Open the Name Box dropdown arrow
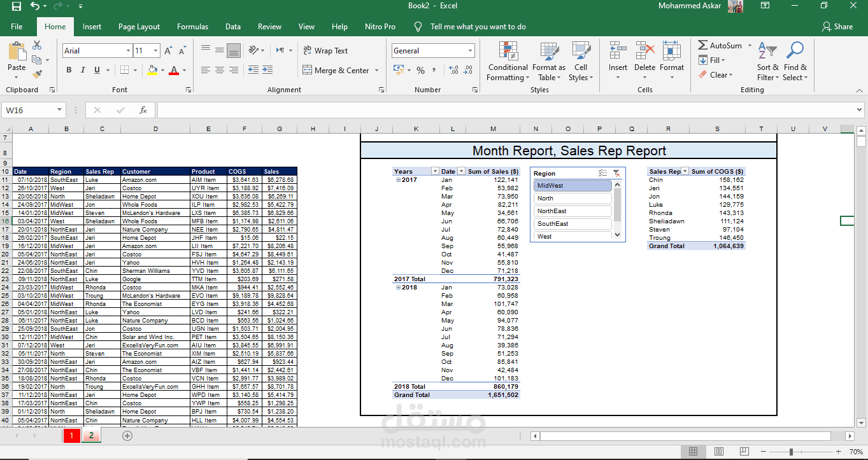 pyautogui.click(x=60, y=110)
